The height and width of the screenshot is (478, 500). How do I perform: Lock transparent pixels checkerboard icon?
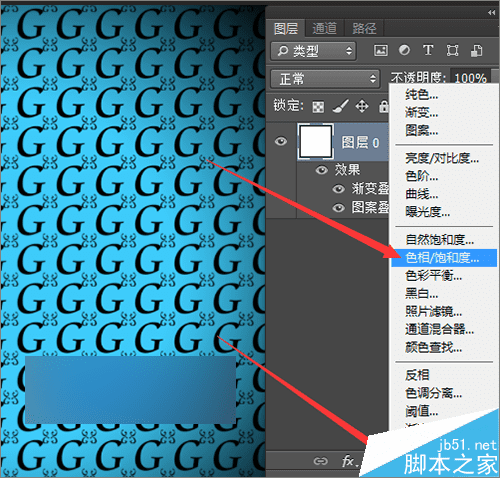[318, 107]
